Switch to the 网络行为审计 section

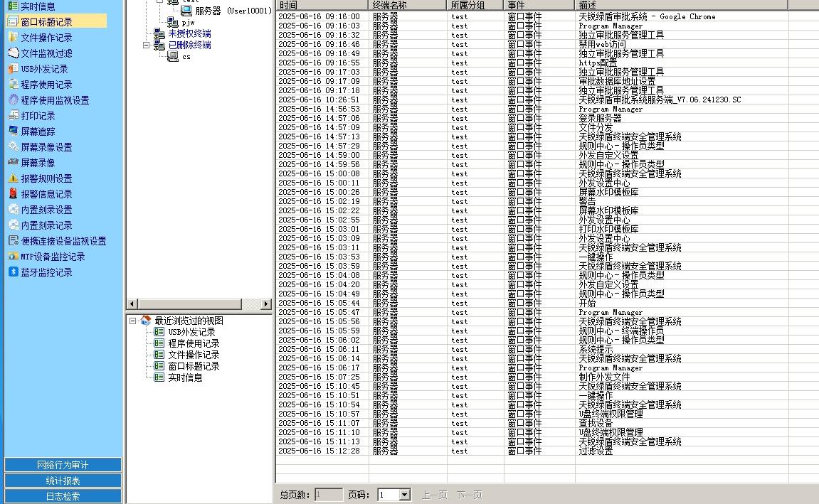point(63,465)
